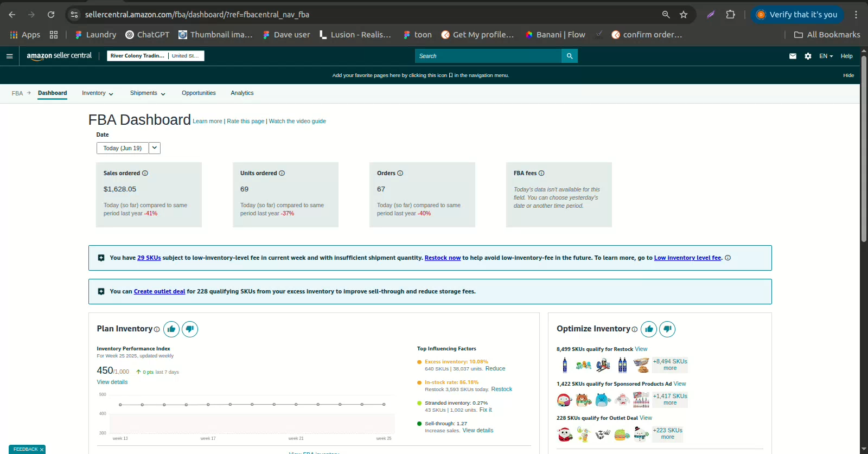The width and height of the screenshot is (868, 454).
Task: Click the Create outlet deal link
Action: (x=159, y=292)
